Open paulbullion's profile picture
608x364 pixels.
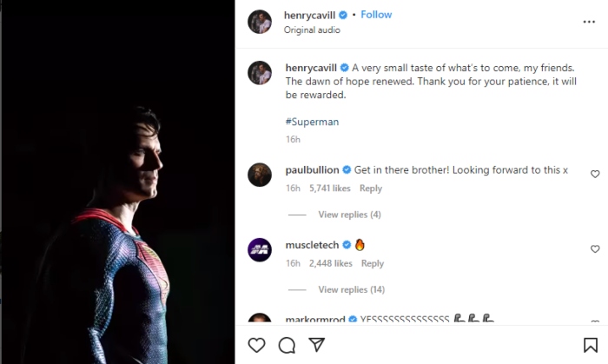260,175
